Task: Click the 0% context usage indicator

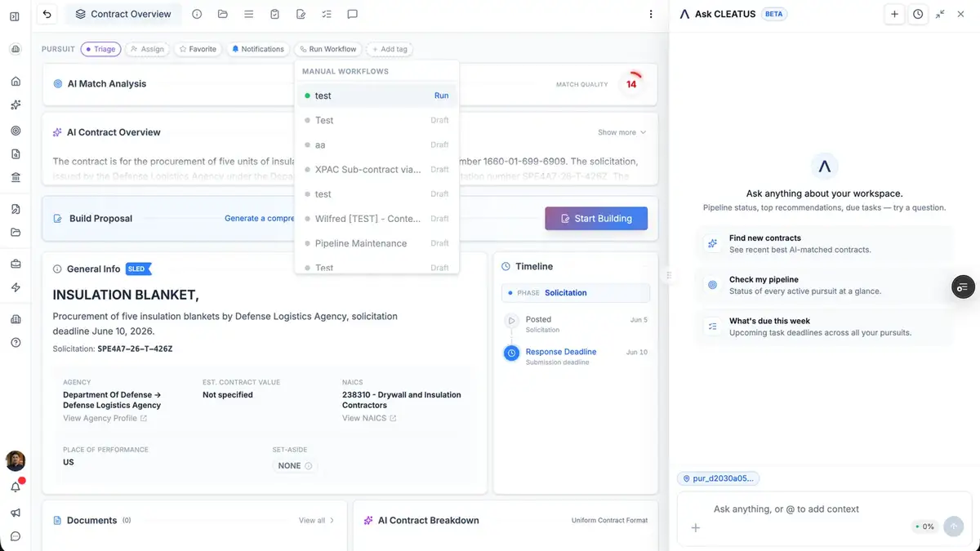Action: 924,527
